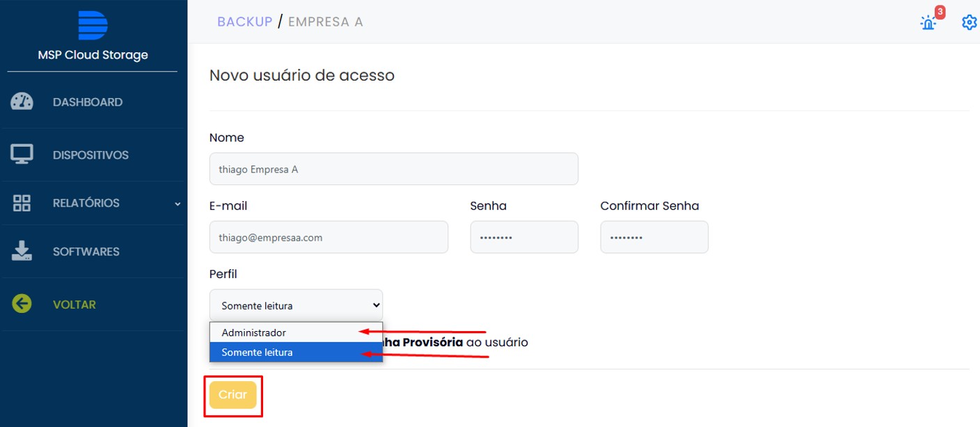Open SOFTWARES menu item

pyautogui.click(x=86, y=252)
